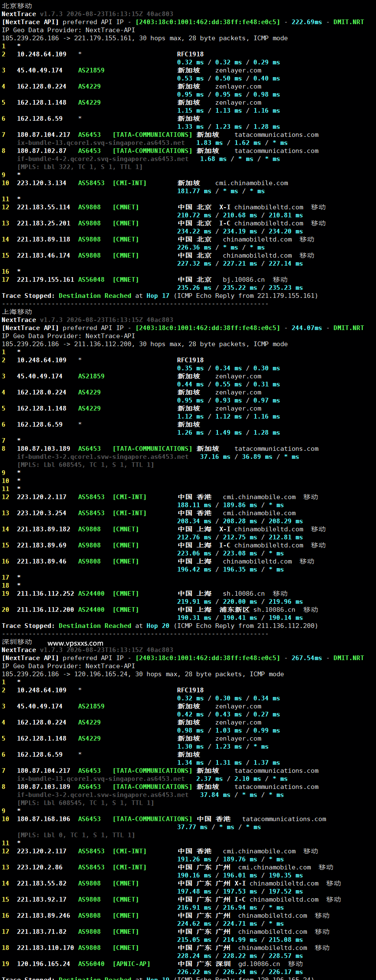Click hop IP 221.183.71.82

pos(42,932)
